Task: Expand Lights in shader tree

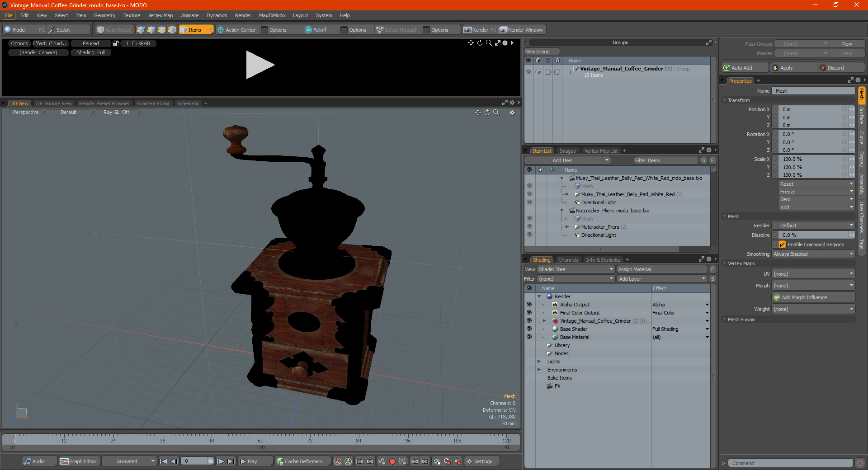Action: (x=539, y=362)
